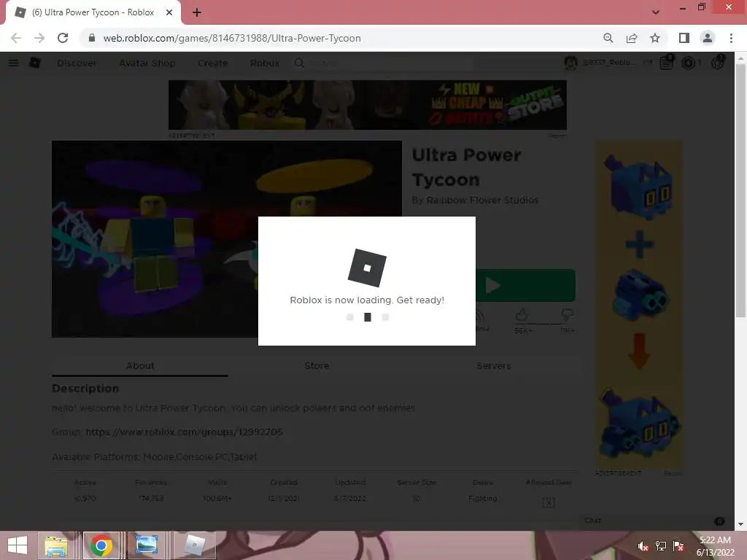The image size is (747, 560).
Task: Click the Rainbow Flower Studios creator link
Action: (482, 201)
